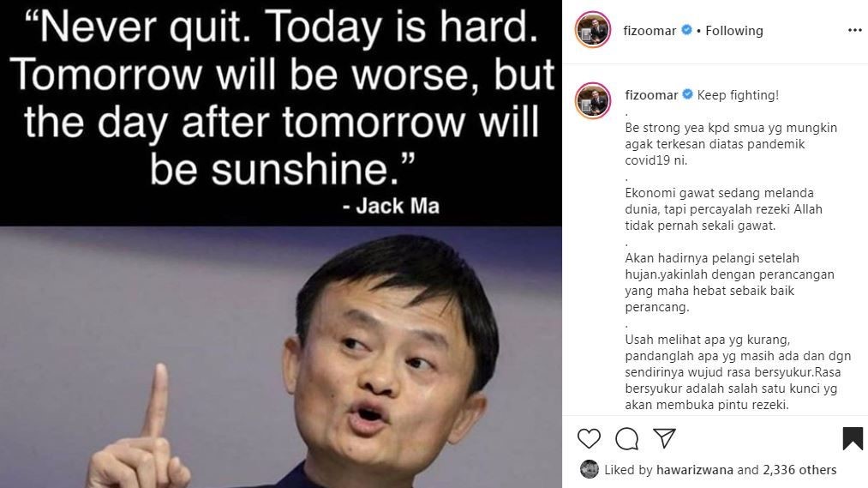Click the verified badge in header
The height and width of the screenshot is (488, 868).
(x=686, y=30)
